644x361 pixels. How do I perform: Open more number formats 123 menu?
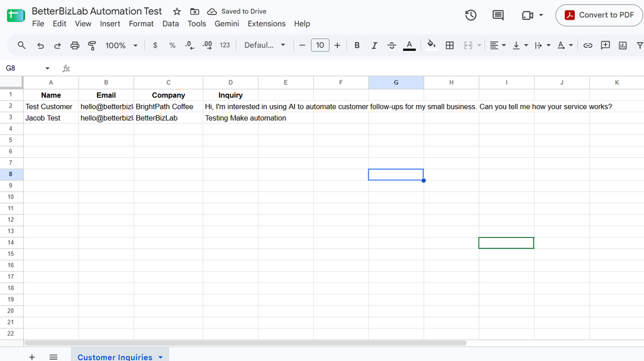click(x=225, y=45)
